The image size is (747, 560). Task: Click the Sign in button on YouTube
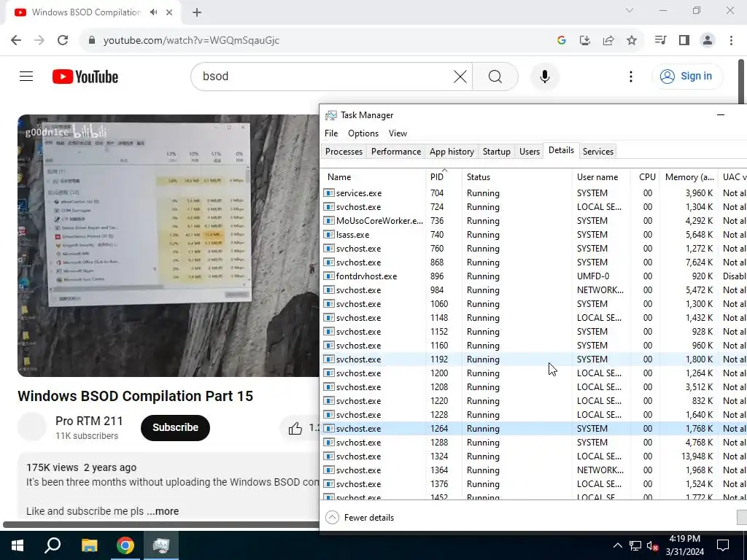click(x=687, y=76)
